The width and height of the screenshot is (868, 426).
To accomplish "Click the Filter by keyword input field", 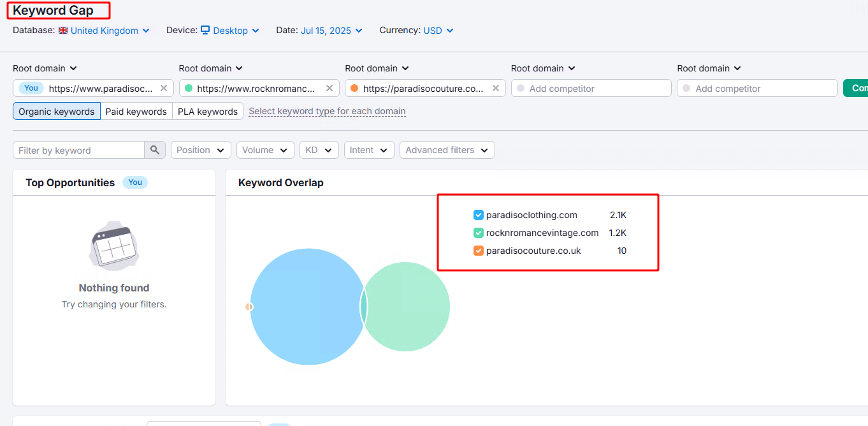I will point(78,150).
